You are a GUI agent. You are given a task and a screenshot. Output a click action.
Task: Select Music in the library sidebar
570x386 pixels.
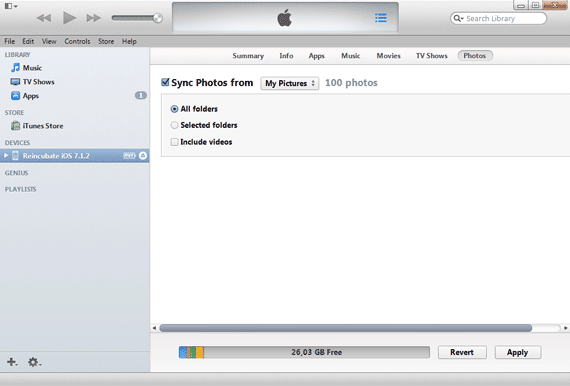[27, 68]
